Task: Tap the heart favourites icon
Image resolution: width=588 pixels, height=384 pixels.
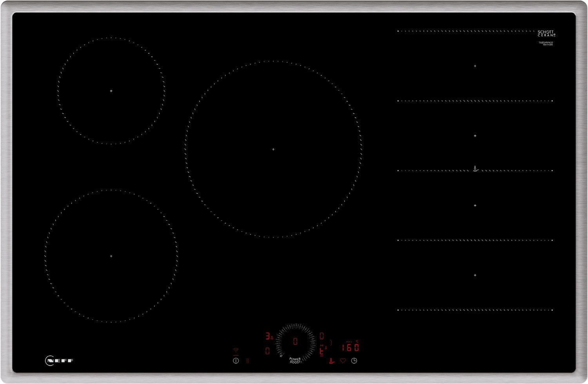Action: [343, 361]
